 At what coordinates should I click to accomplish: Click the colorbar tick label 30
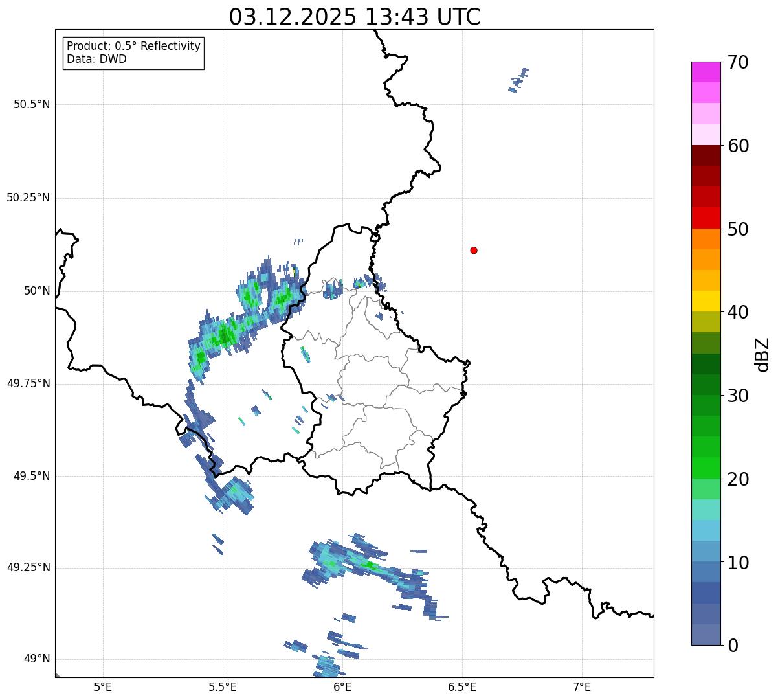tap(738, 396)
